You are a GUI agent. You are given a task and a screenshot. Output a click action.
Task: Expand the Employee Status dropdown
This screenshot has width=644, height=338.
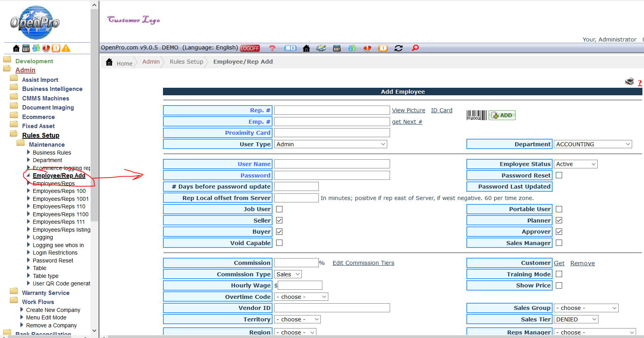pyautogui.click(x=576, y=164)
